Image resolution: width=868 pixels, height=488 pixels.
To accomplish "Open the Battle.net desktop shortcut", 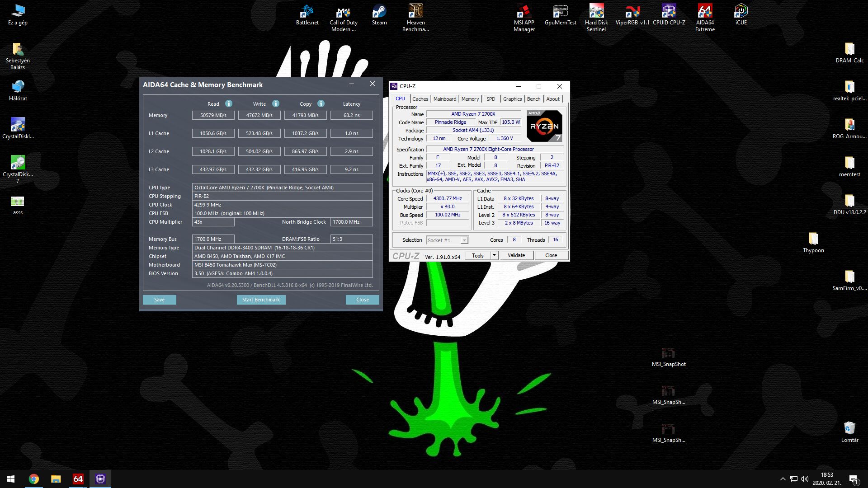I will (x=307, y=14).
